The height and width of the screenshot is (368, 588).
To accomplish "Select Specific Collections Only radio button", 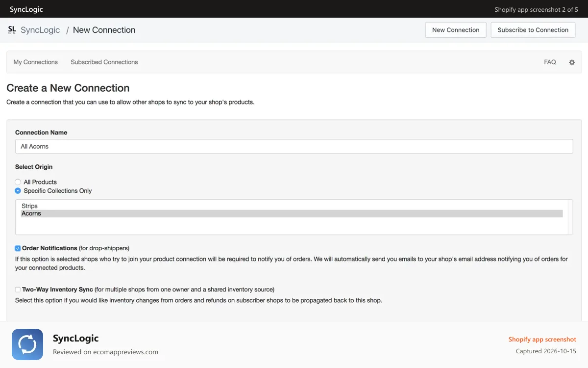I will (x=18, y=191).
